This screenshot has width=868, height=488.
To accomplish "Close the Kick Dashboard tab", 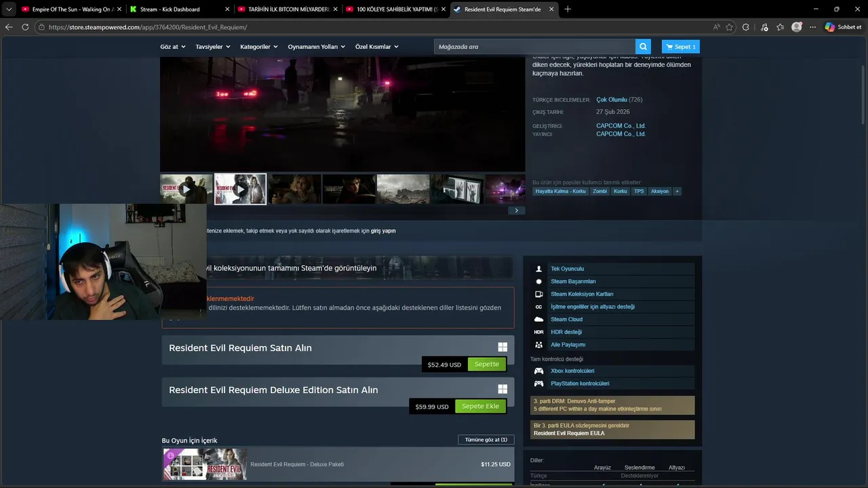I will pos(227,9).
